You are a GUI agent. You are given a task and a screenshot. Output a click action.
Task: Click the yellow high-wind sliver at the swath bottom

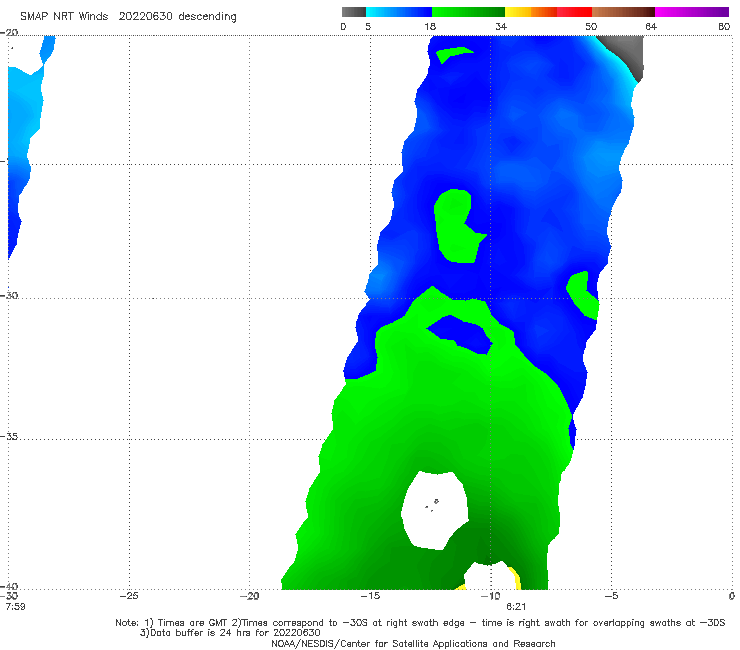(516, 578)
